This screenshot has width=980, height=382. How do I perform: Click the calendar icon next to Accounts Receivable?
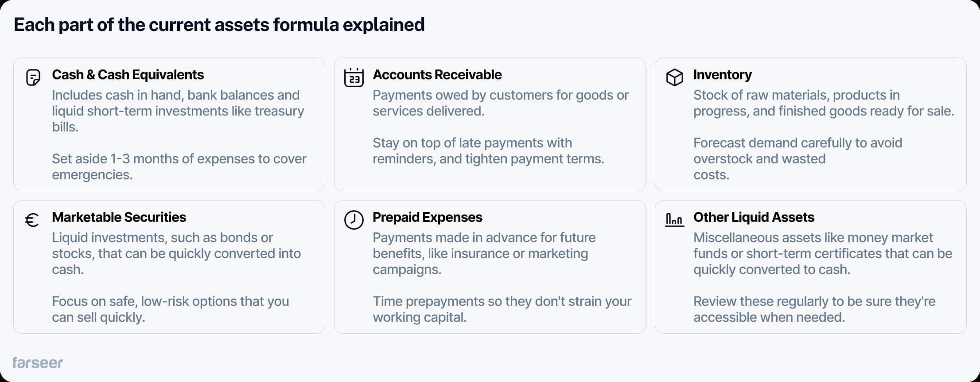[x=354, y=77]
